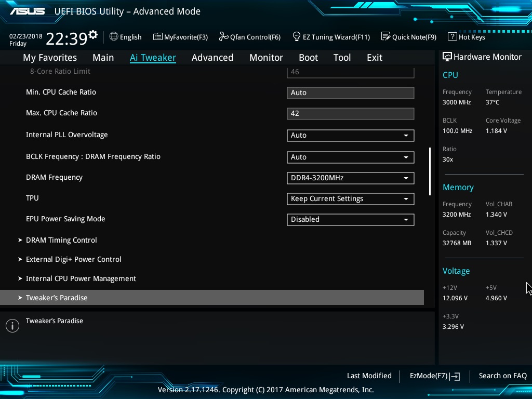Switch to the Main tab
Viewport: 532px width, 399px height.
(x=103, y=58)
